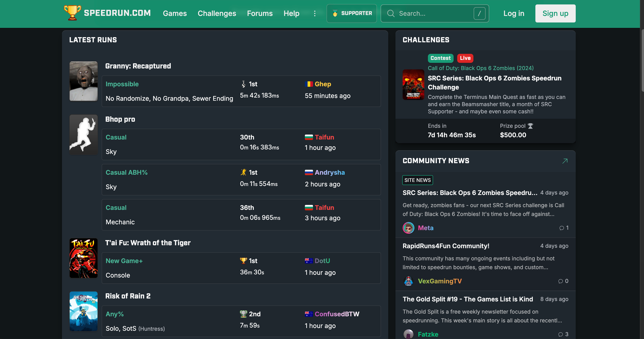
Task: Click the Contest badge
Action: click(440, 58)
